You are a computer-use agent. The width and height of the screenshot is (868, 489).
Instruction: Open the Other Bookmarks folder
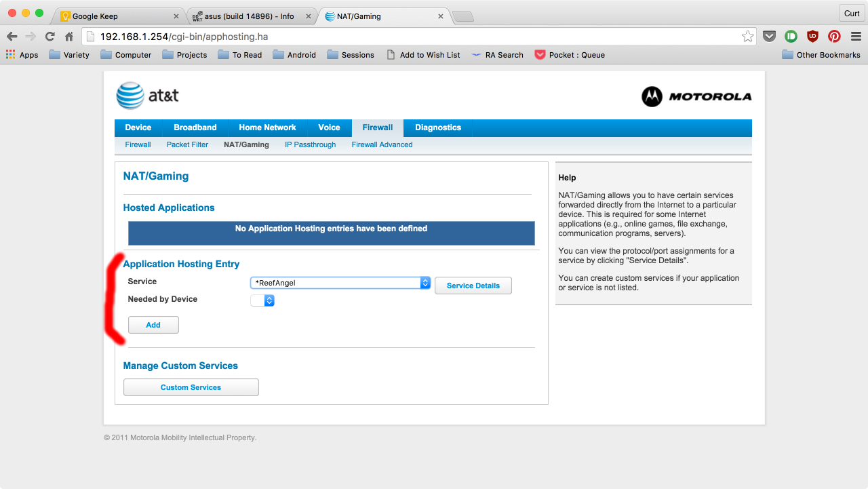pos(821,55)
